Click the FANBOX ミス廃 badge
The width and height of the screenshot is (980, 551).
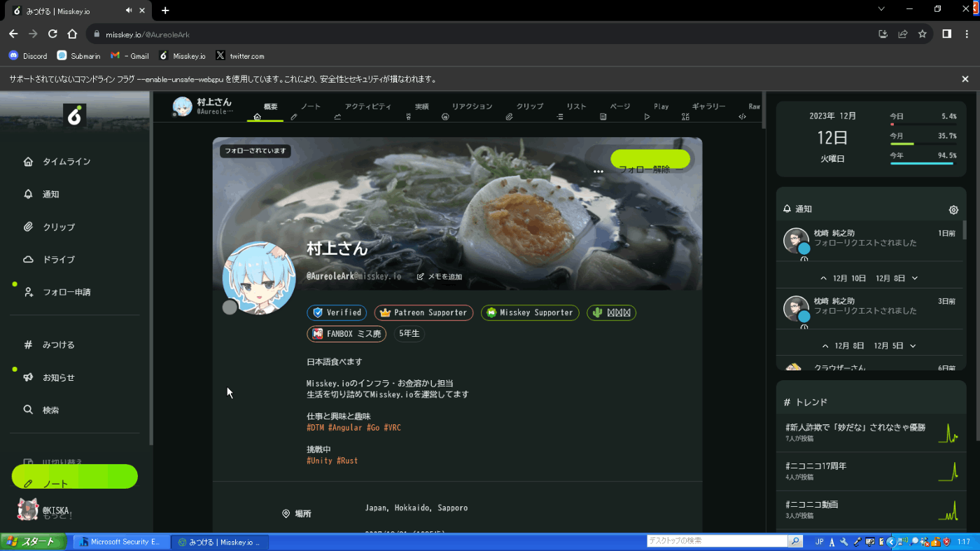[x=347, y=333]
